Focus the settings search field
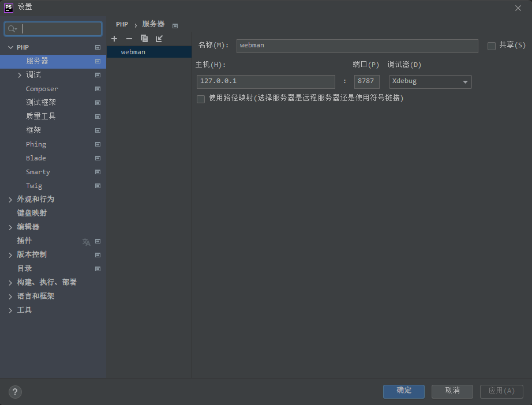This screenshot has height=405, width=532. [53, 29]
